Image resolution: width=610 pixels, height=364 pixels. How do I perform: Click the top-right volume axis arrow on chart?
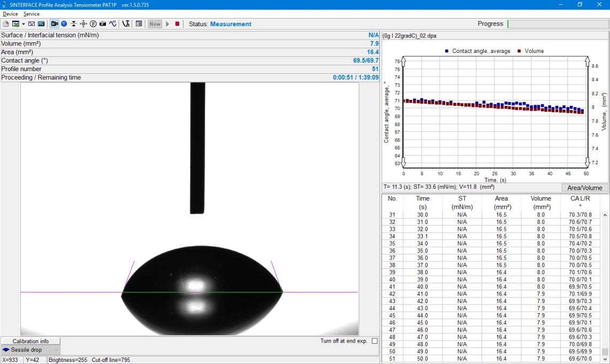588,61
